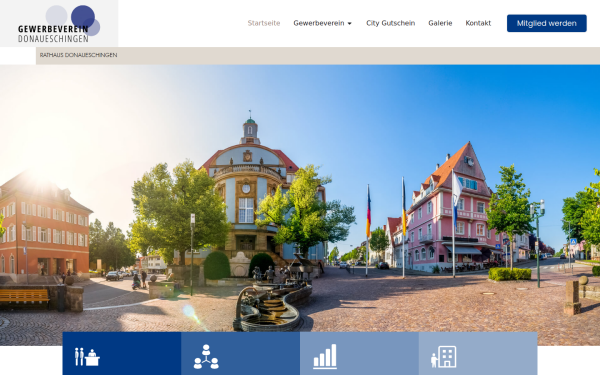Open the Galerie page
The height and width of the screenshot is (375, 600).
pyautogui.click(x=440, y=23)
